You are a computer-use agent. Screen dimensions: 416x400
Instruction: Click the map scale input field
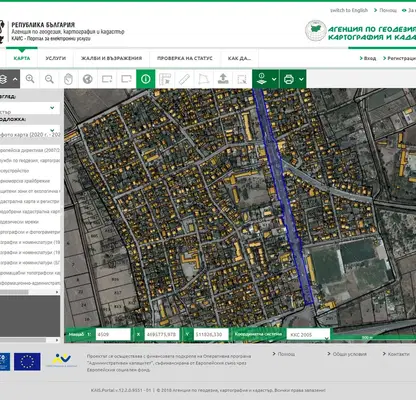tap(113, 334)
